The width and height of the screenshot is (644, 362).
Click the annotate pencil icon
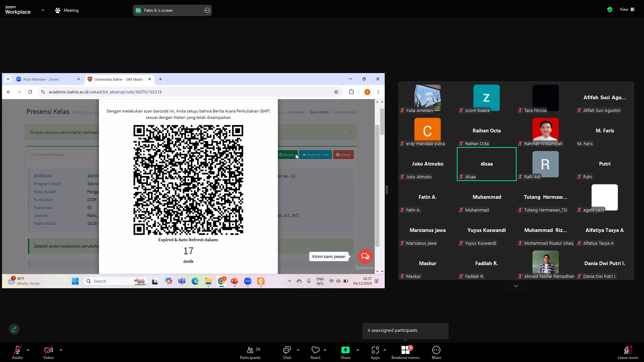point(14,329)
